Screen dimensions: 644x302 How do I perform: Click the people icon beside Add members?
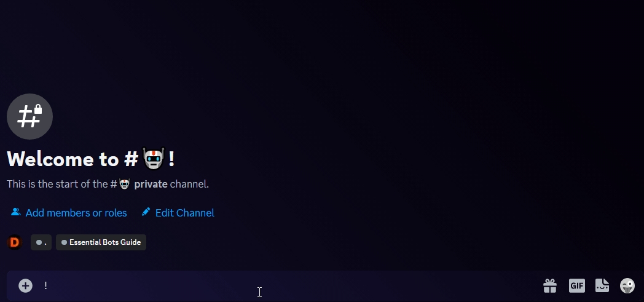pyautogui.click(x=15, y=212)
